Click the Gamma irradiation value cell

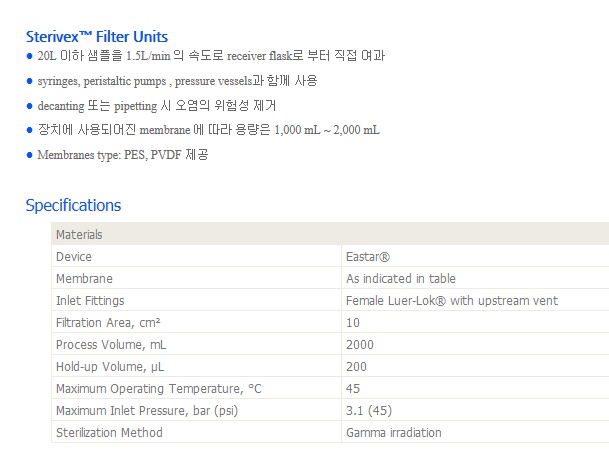click(475, 432)
